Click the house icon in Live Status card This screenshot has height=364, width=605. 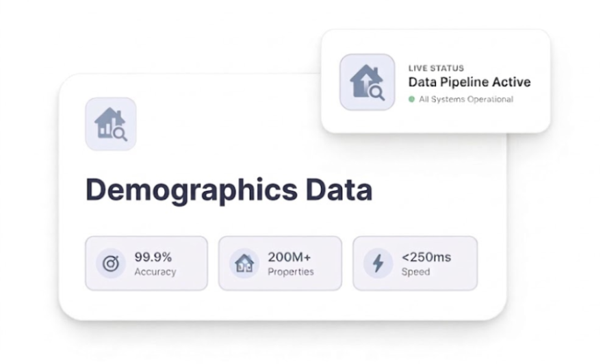(367, 82)
